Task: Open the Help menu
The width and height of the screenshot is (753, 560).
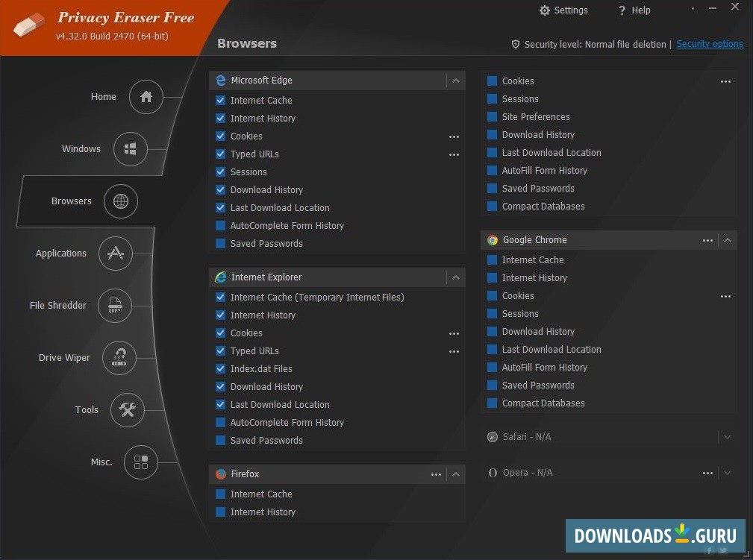Action: [634, 10]
